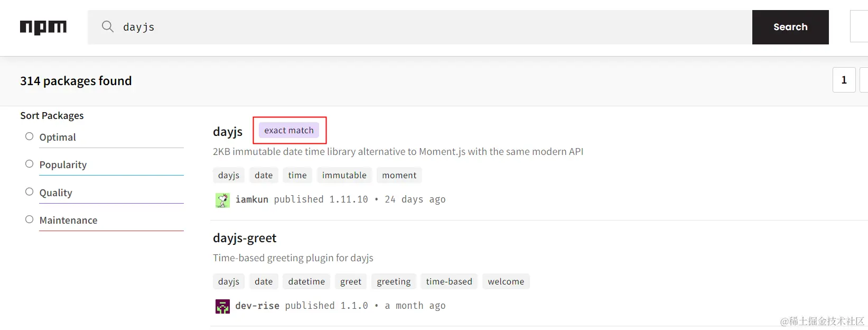Click iamkun's avatar image
868x330 pixels.
(222, 200)
